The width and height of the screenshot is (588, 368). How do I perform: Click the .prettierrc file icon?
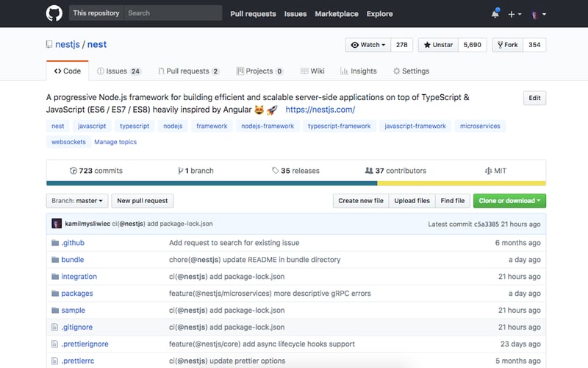pyautogui.click(x=54, y=361)
